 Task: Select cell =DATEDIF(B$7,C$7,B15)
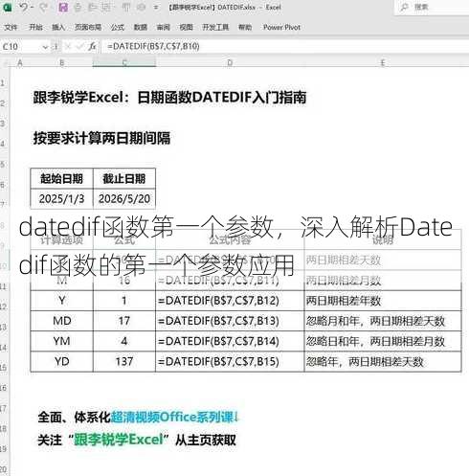click(230, 362)
